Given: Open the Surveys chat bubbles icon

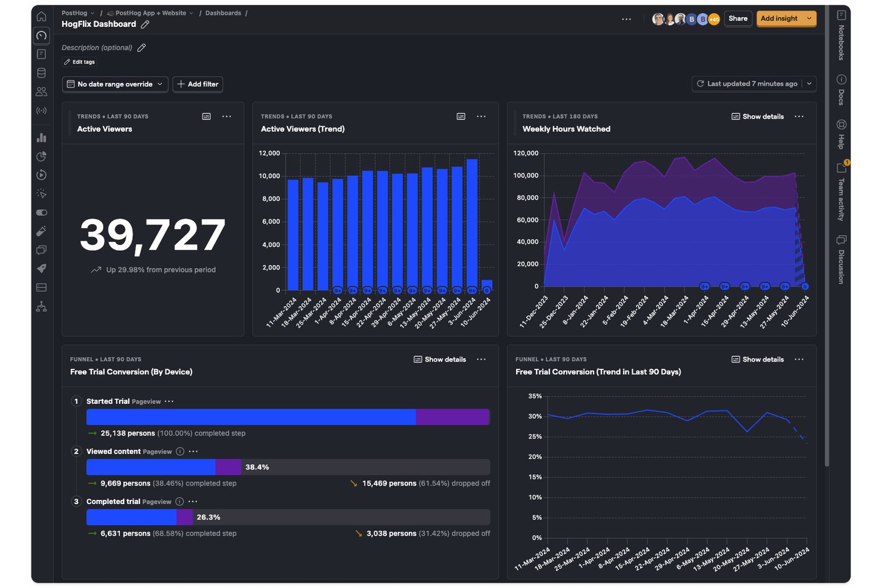Looking at the screenshot, I should click(x=41, y=250).
